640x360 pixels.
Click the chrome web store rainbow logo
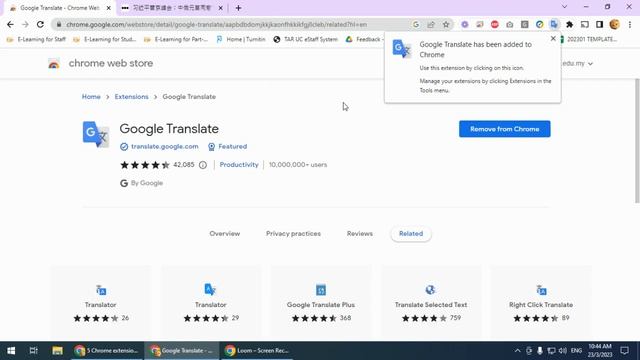click(x=54, y=64)
